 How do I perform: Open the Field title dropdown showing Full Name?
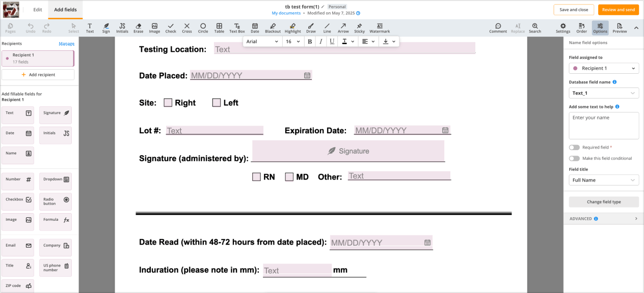point(604,180)
